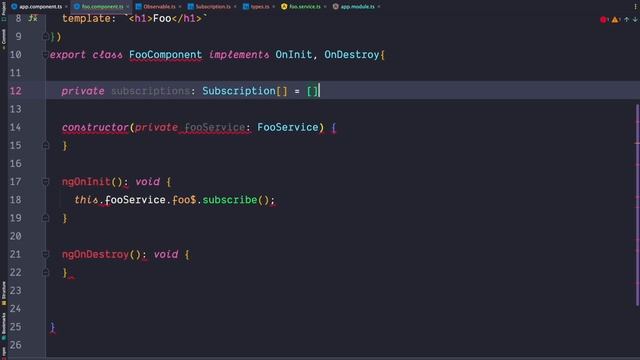The image size is (640, 360).
Task: Click the export keyword on line 10
Action: click(68, 55)
